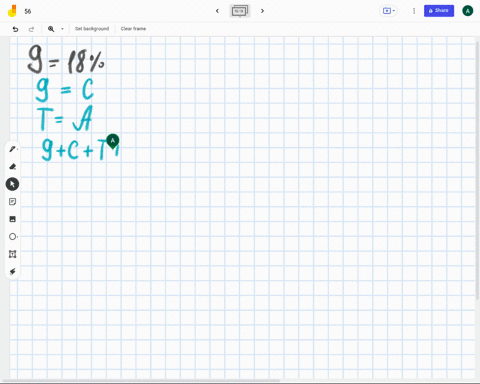Click Clear frame
Image resolution: width=480 pixels, height=384 pixels.
click(133, 29)
